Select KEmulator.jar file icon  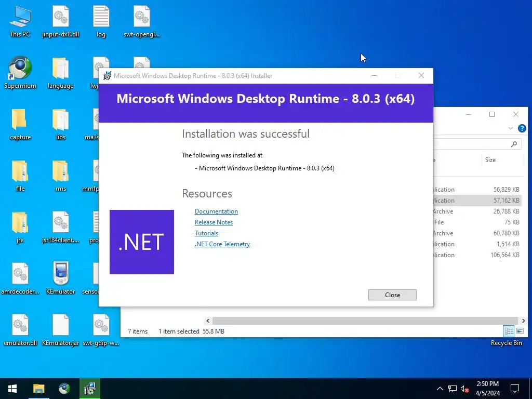(60, 330)
